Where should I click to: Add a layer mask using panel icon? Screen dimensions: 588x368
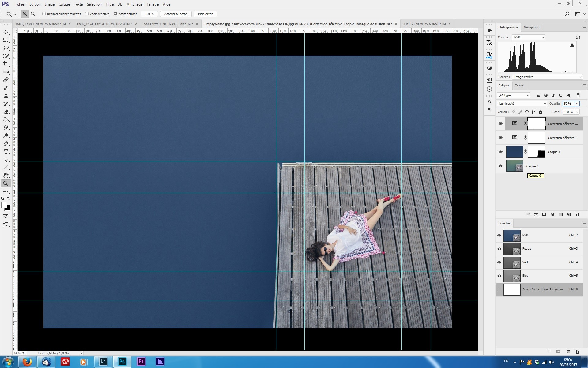pyautogui.click(x=544, y=214)
